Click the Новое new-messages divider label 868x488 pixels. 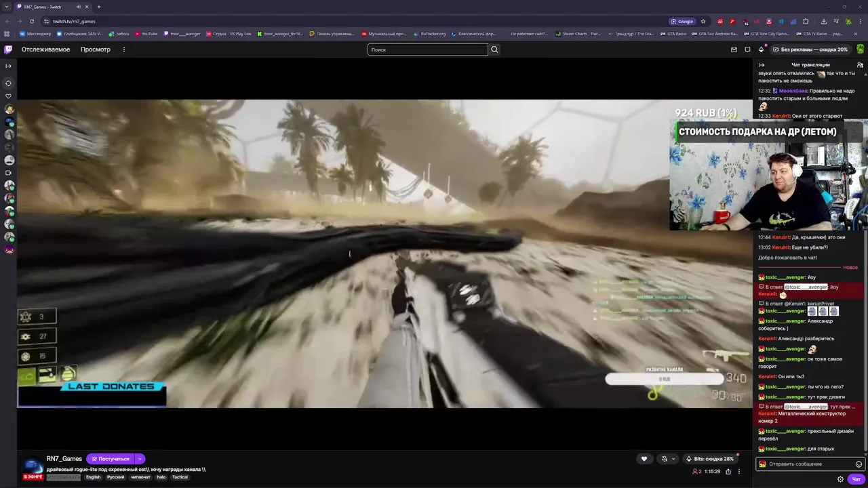[850, 268]
